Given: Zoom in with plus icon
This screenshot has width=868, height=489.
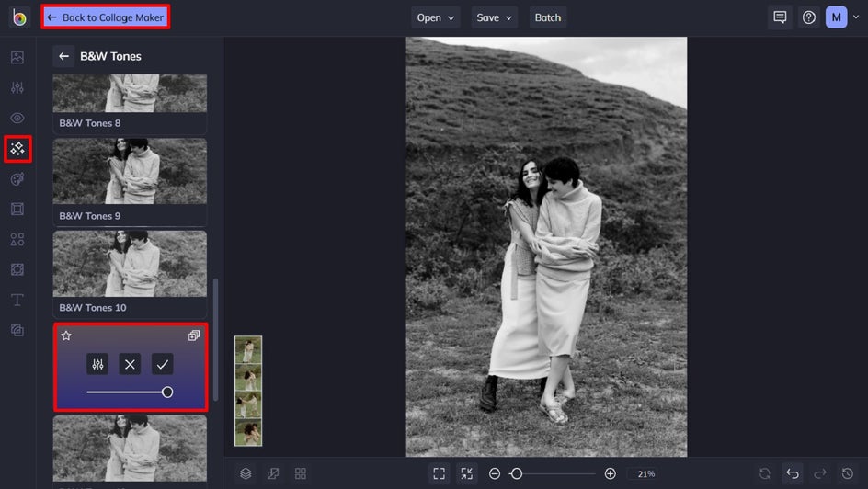Looking at the screenshot, I should 610,473.
